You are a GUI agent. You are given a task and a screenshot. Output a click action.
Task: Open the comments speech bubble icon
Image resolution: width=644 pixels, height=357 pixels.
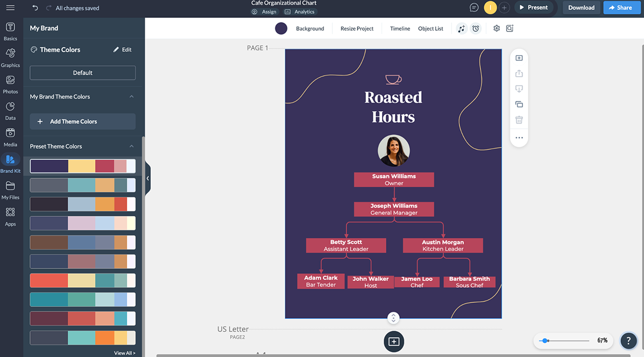tap(474, 8)
